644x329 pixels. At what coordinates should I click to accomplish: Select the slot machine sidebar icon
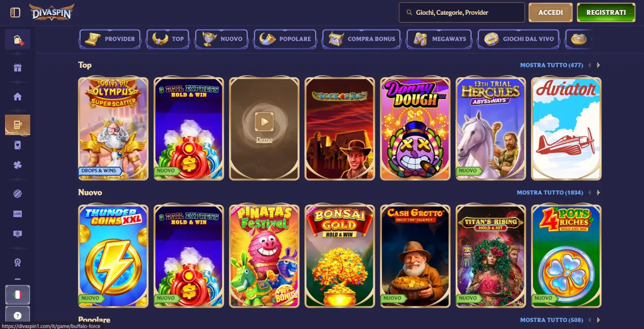click(x=18, y=125)
